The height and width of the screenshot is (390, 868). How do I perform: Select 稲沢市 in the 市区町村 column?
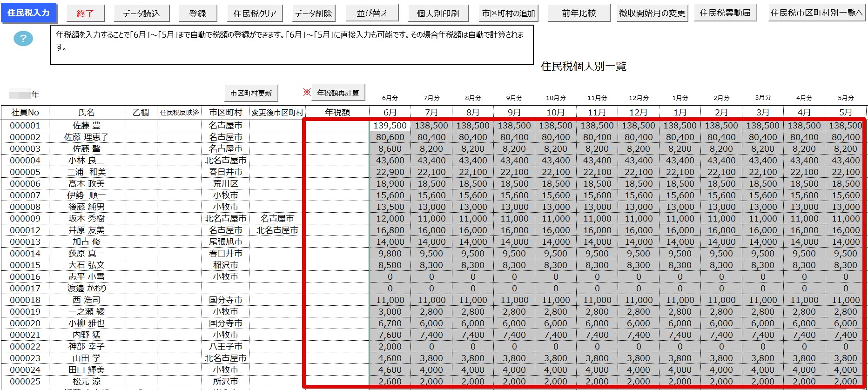[226, 265]
